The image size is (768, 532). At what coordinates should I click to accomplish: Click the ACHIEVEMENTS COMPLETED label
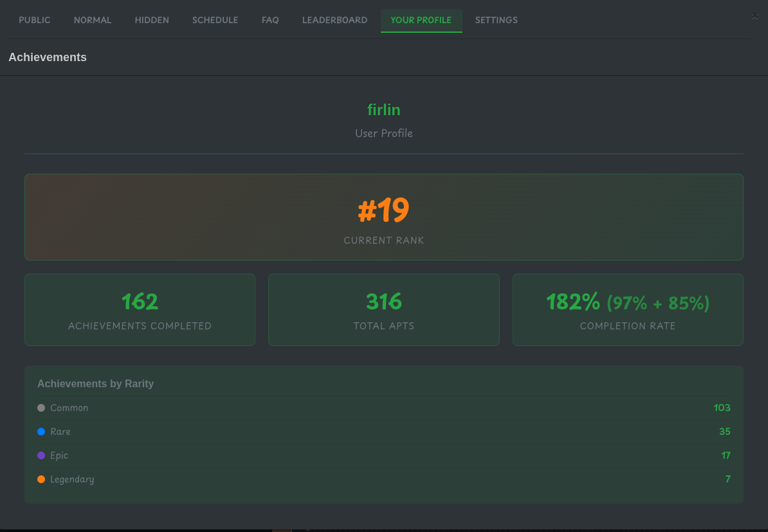[x=140, y=326]
